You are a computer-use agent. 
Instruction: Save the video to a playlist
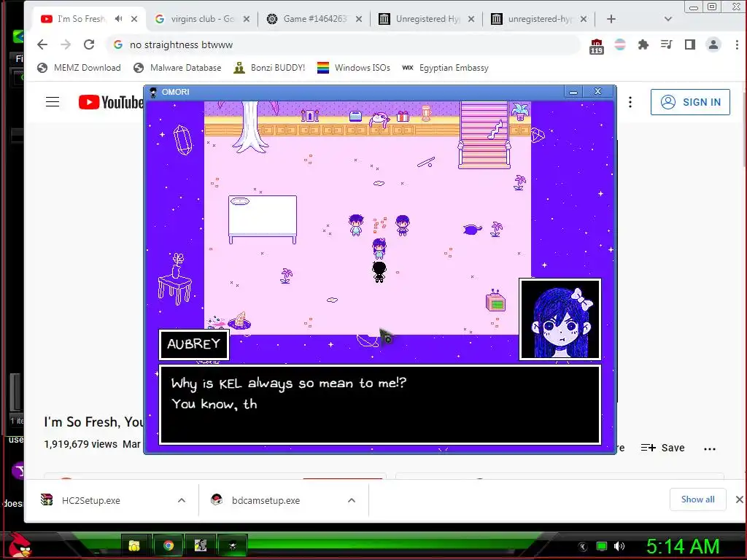point(662,448)
